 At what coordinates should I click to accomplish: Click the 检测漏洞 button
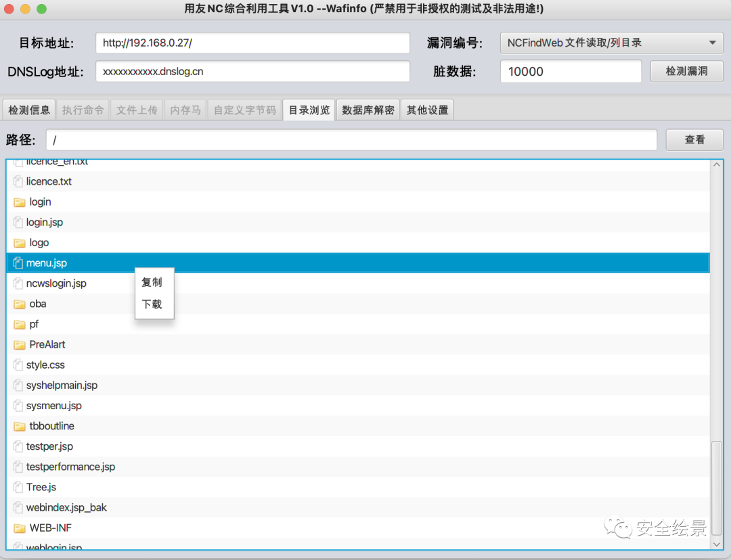687,71
